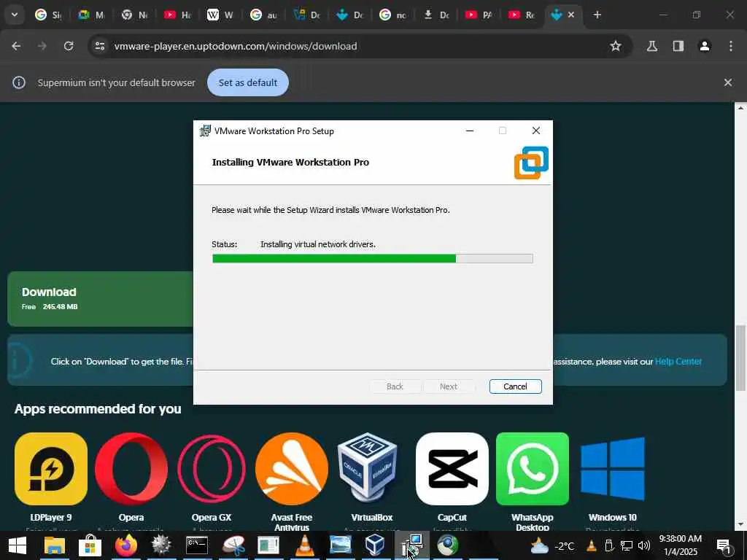Open the browser three-dot menu
747x560 pixels.
pos(731,46)
